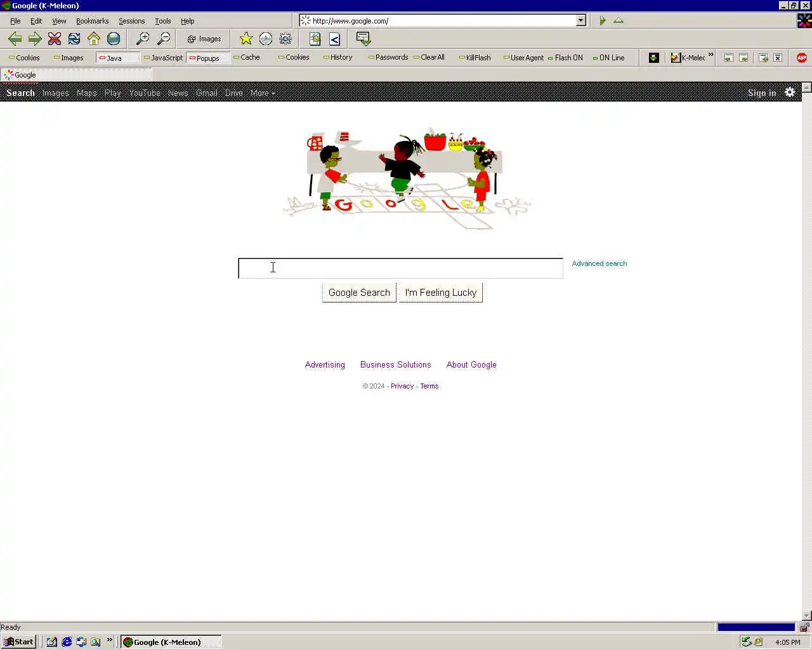The width and height of the screenshot is (812, 650).
Task: Open the View menu
Action: tap(59, 21)
